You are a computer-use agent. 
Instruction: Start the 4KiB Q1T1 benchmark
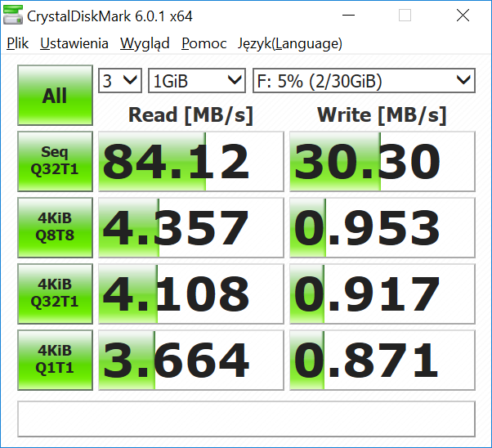pos(55,360)
